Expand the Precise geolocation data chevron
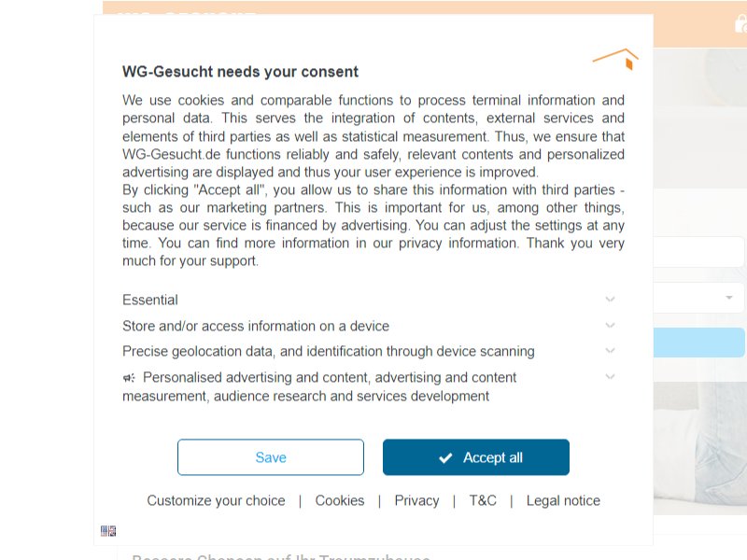747x560 pixels. 610,351
